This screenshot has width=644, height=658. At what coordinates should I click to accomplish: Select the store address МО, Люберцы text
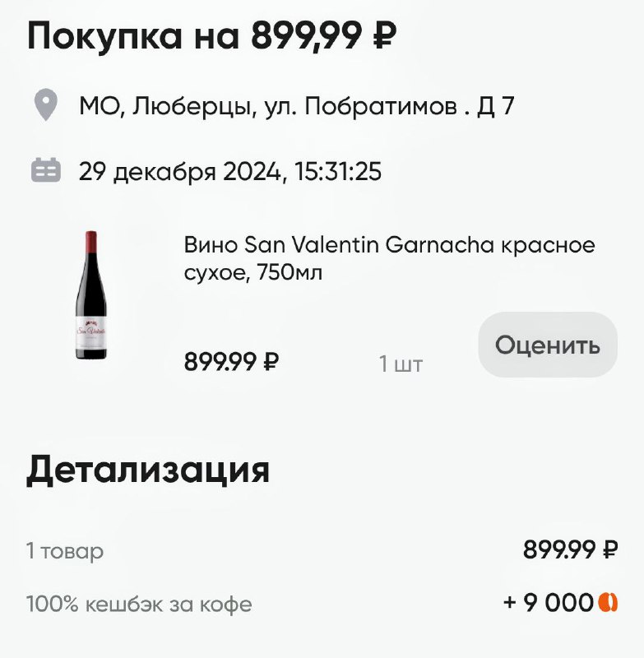[297, 106]
